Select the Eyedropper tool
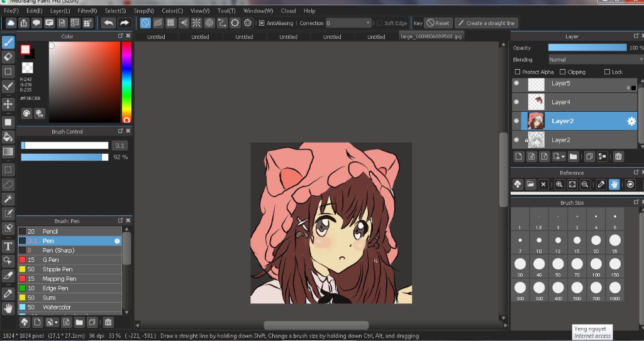This screenshot has width=644, height=341. pyautogui.click(x=8, y=293)
